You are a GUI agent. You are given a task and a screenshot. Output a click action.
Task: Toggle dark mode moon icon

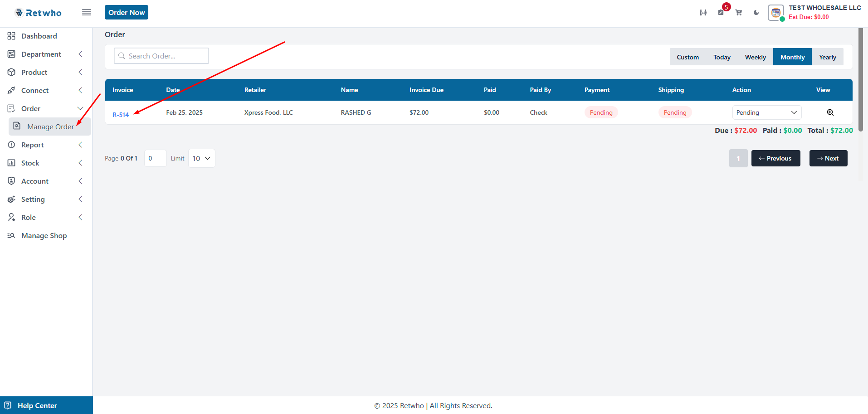[x=756, y=13]
